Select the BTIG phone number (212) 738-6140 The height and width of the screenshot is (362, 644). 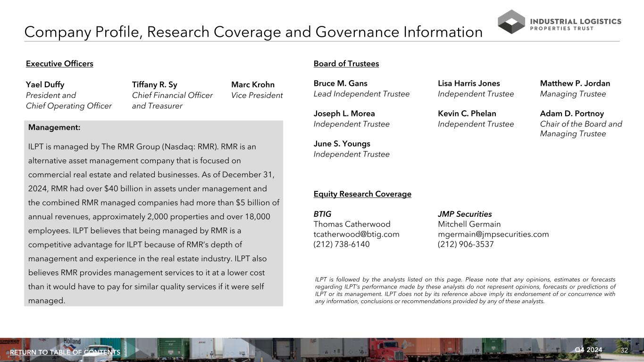point(341,244)
